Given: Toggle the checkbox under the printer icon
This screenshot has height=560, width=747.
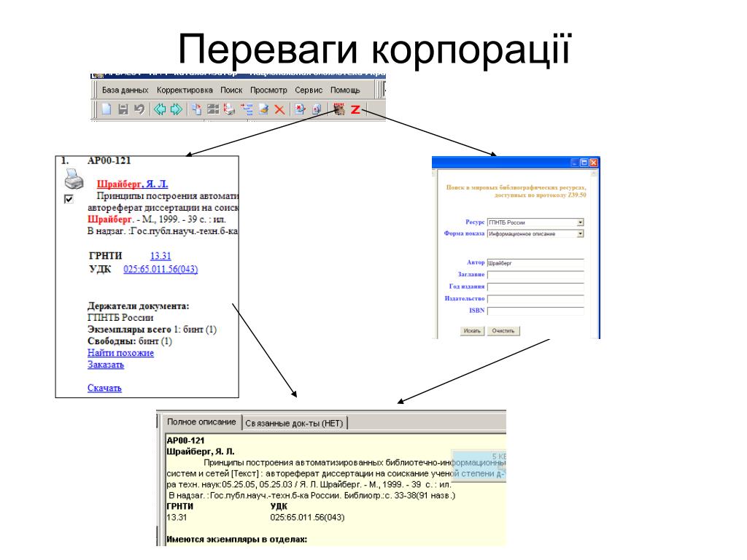Looking at the screenshot, I should (69, 199).
